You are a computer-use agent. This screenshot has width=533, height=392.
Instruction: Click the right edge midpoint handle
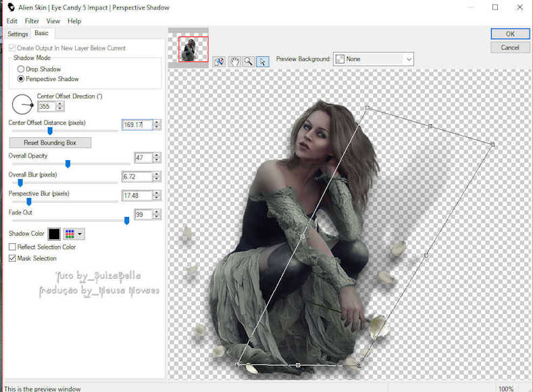[x=426, y=255]
